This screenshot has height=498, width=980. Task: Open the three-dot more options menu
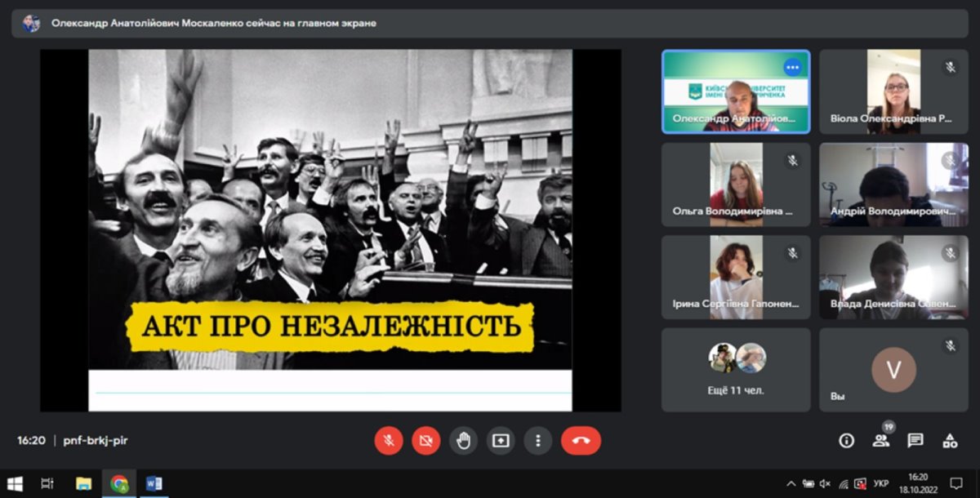[x=537, y=441]
